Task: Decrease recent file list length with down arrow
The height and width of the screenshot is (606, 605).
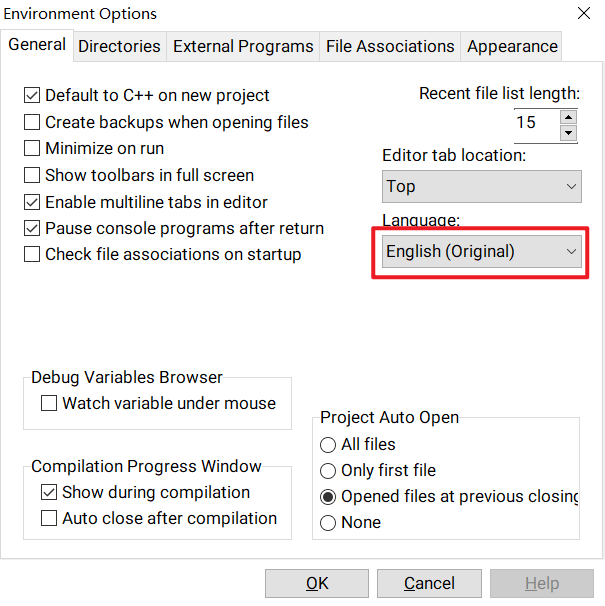Action: [568, 133]
